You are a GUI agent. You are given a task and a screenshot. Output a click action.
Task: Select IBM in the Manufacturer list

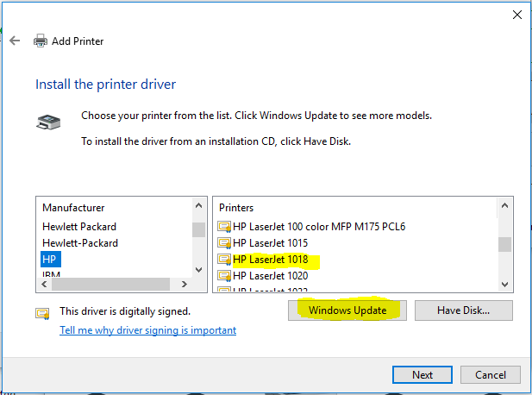[51, 273]
